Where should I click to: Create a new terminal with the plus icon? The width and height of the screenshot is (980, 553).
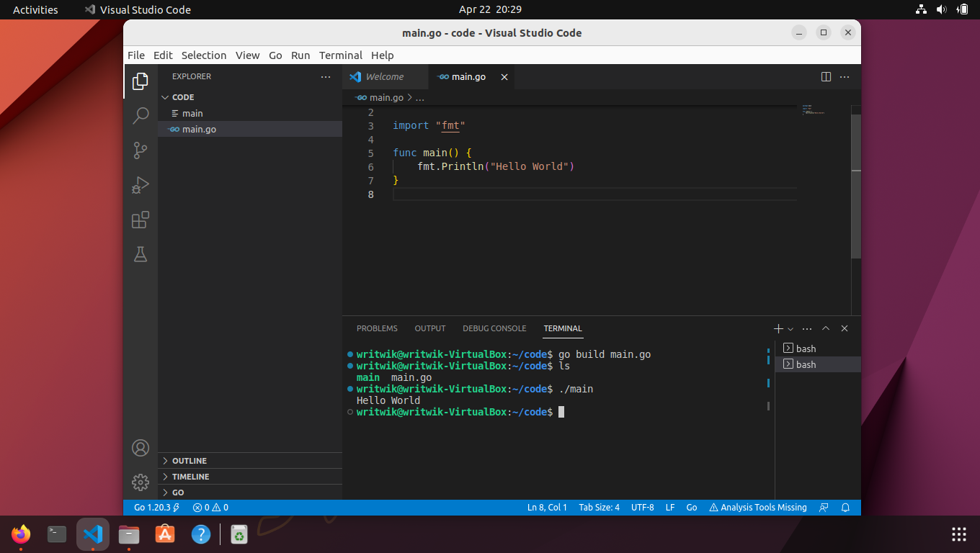778,328
